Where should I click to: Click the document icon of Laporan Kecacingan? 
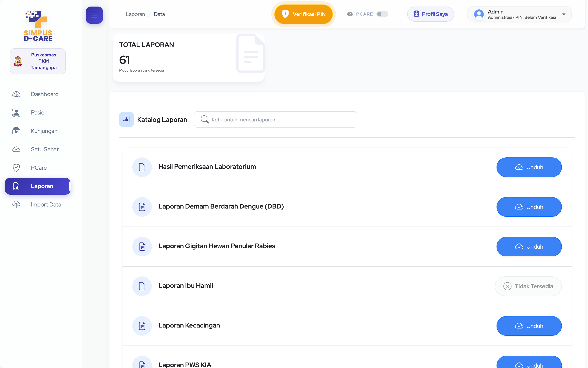142,326
